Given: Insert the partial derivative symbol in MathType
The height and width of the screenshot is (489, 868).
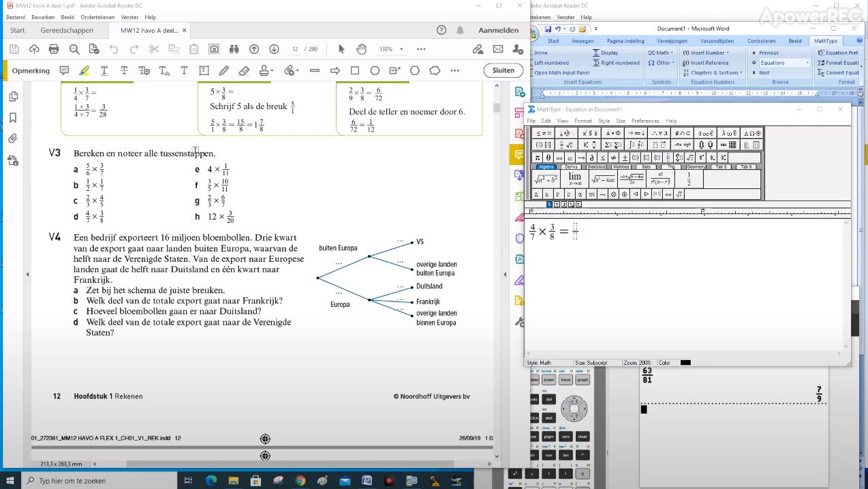Looking at the screenshot, I should click(x=592, y=158).
